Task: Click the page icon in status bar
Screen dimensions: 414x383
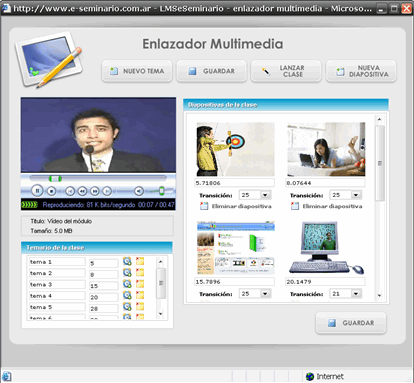Action: coord(7,376)
